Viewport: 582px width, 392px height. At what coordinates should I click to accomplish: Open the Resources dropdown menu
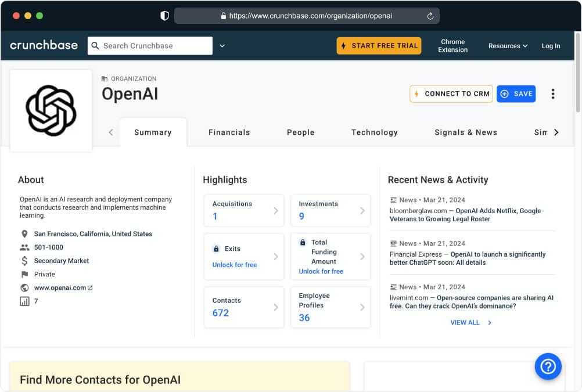[507, 46]
